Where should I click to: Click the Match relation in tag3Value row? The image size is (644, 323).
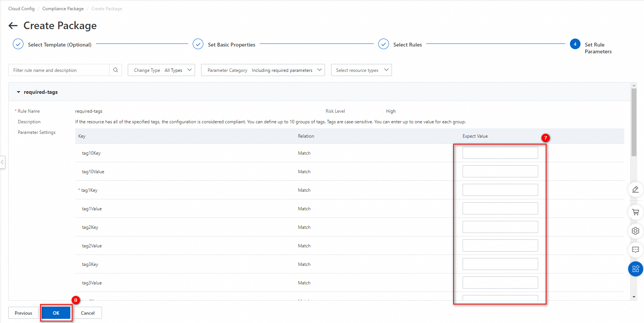pyautogui.click(x=304, y=283)
